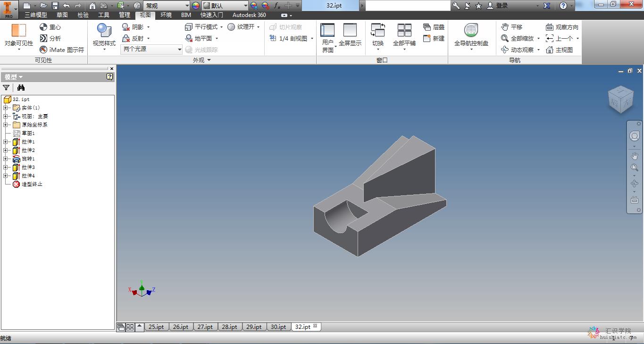Click the binoculars find icon in browser

coord(21,87)
